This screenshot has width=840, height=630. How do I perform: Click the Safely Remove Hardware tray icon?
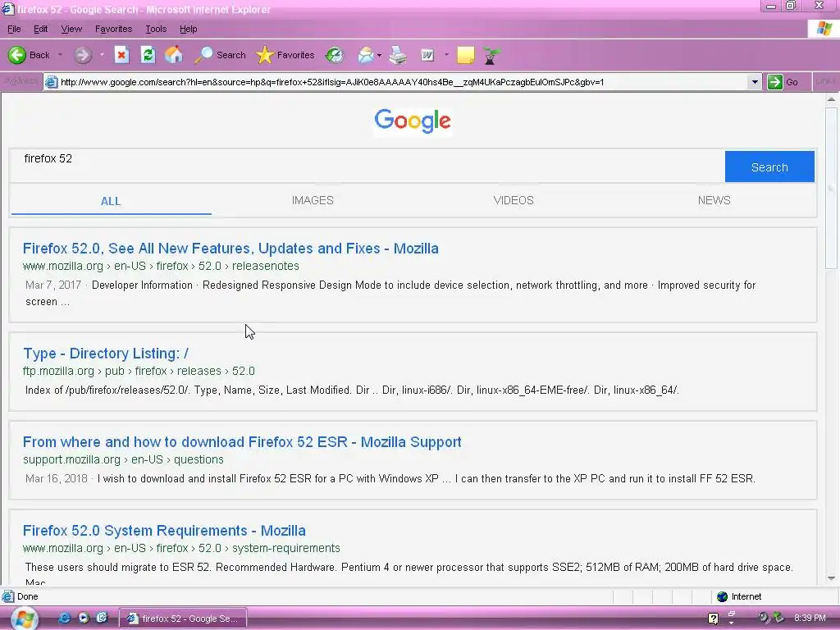point(778,618)
